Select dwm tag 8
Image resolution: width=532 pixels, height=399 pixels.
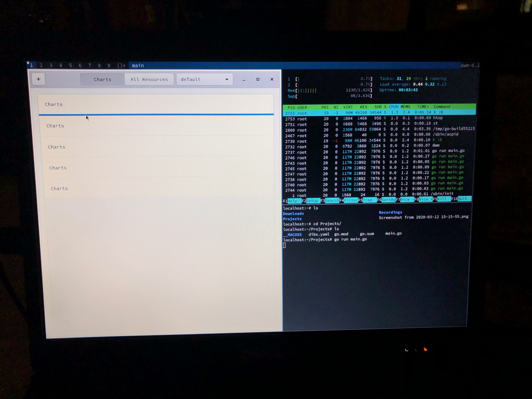(99, 65)
